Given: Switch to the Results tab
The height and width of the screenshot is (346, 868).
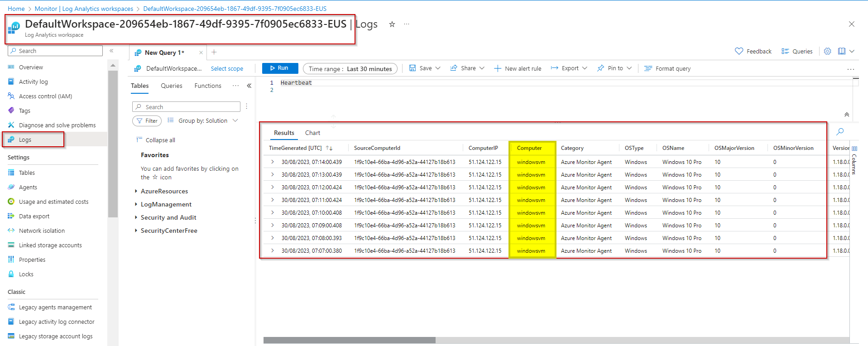Looking at the screenshot, I should point(284,133).
